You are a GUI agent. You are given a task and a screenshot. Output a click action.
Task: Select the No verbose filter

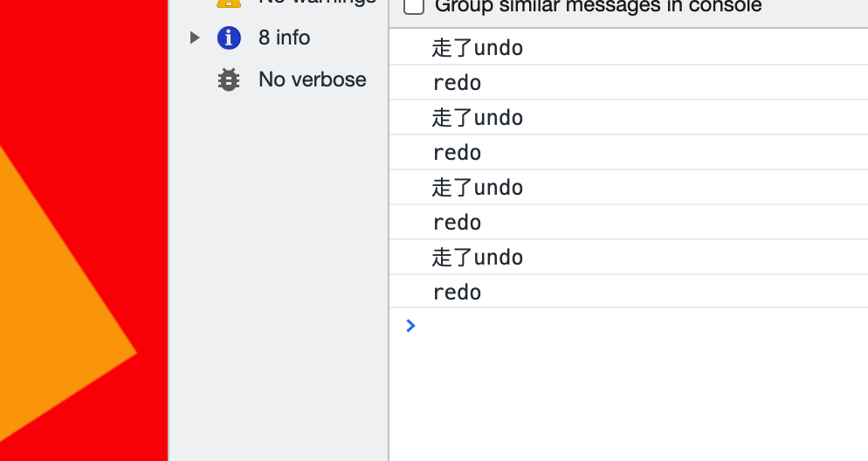(x=313, y=79)
